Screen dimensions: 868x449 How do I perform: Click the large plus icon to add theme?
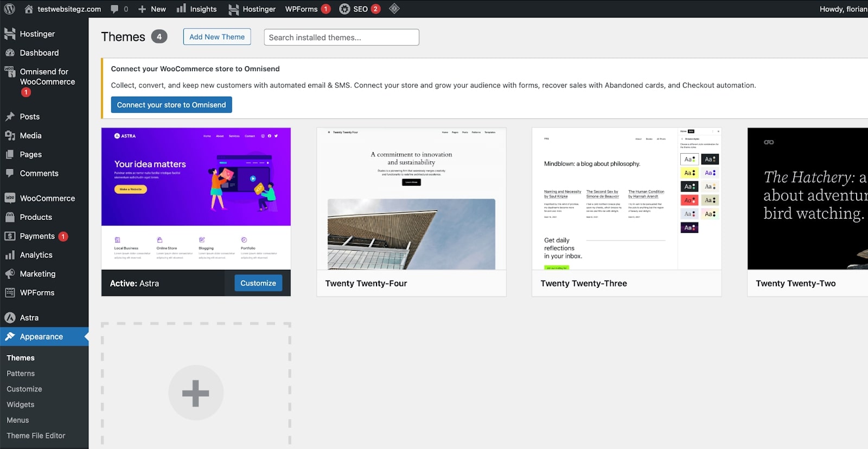click(x=196, y=393)
